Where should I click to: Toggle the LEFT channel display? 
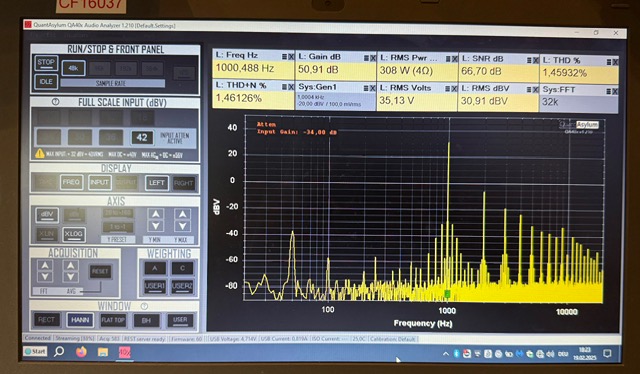point(157,183)
